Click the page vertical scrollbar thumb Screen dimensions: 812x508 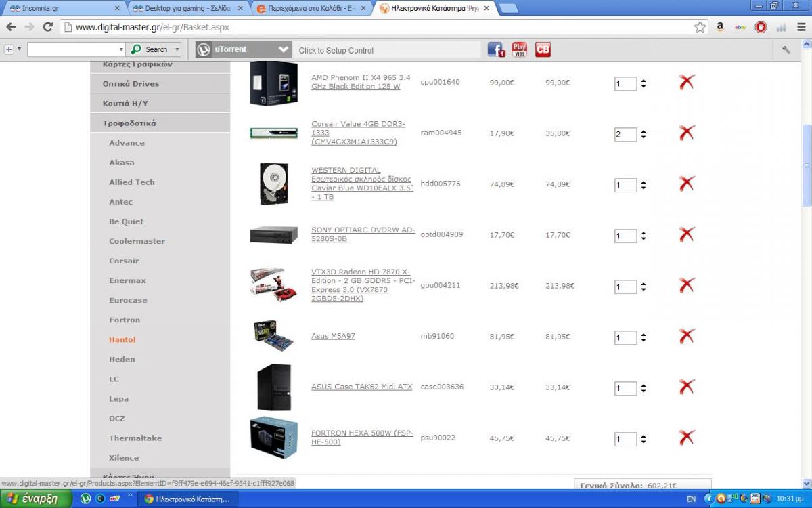[806, 166]
